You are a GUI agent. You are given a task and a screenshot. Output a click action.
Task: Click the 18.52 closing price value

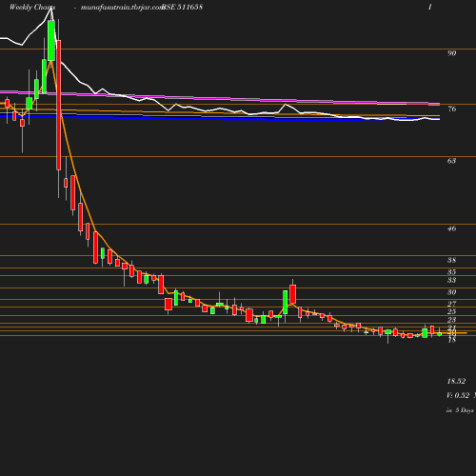456,381
